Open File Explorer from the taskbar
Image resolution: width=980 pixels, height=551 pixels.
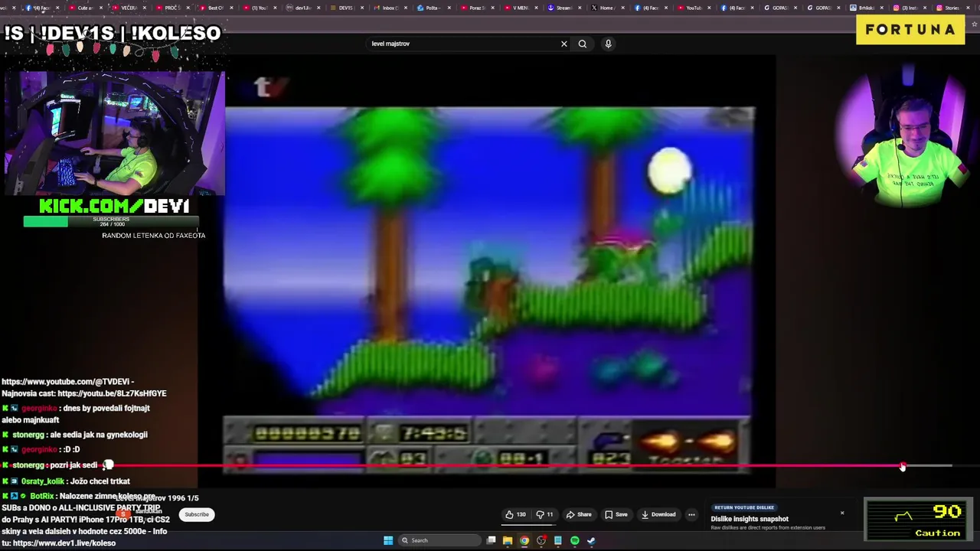click(x=507, y=540)
